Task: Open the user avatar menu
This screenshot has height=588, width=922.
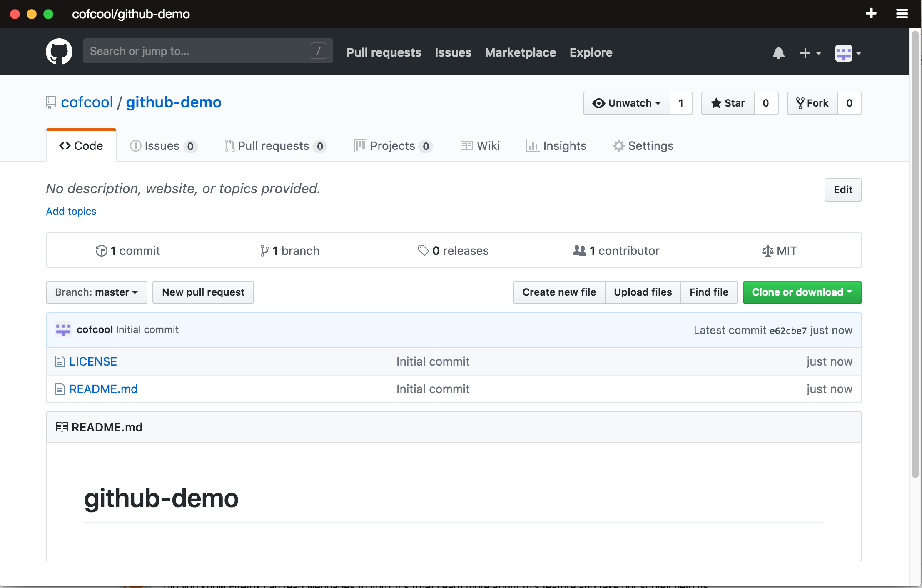Action: click(x=848, y=53)
